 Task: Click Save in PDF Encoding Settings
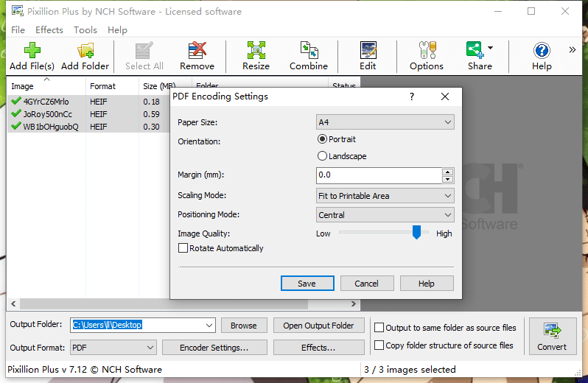[307, 284]
